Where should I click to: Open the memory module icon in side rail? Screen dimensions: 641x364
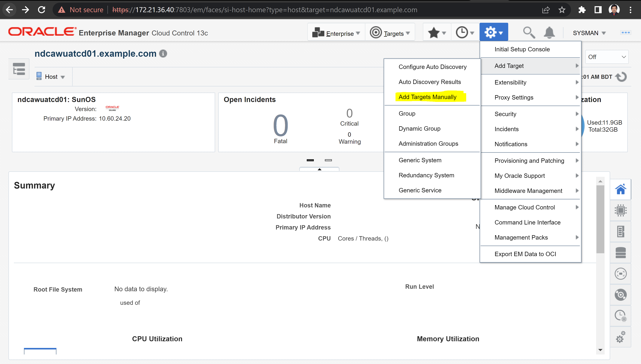click(620, 232)
